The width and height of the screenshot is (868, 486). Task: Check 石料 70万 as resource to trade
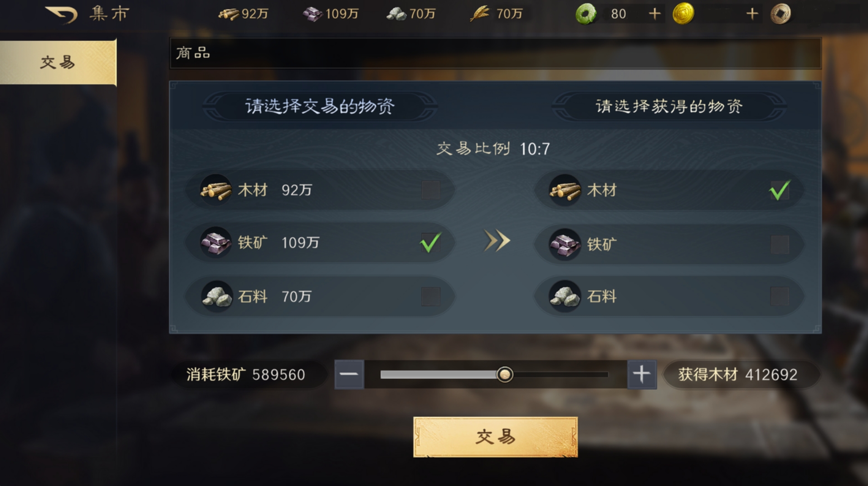430,296
